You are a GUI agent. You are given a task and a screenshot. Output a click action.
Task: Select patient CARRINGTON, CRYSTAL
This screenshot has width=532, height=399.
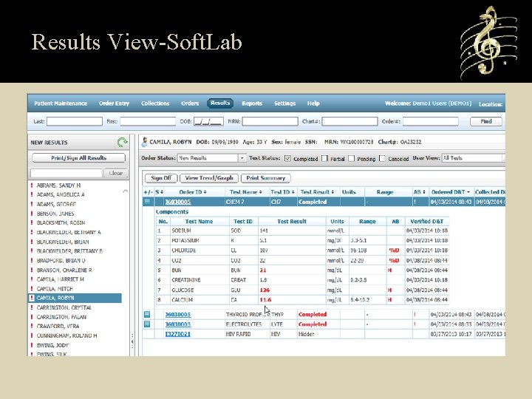pos(64,307)
